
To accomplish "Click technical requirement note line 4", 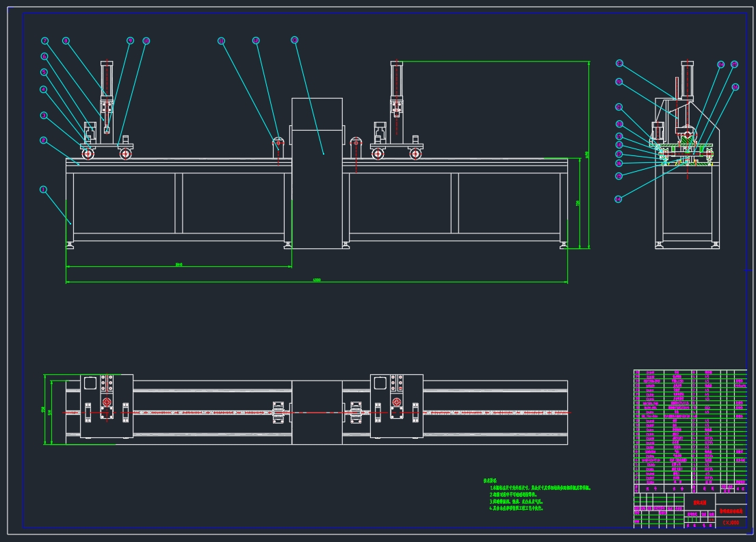I will click(x=517, y=508).
